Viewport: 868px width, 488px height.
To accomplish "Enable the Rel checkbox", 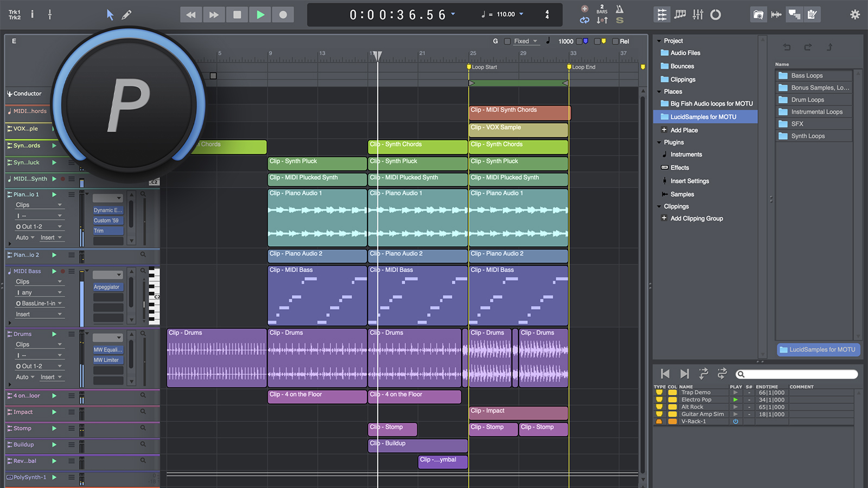I will [x=615, y=41].
